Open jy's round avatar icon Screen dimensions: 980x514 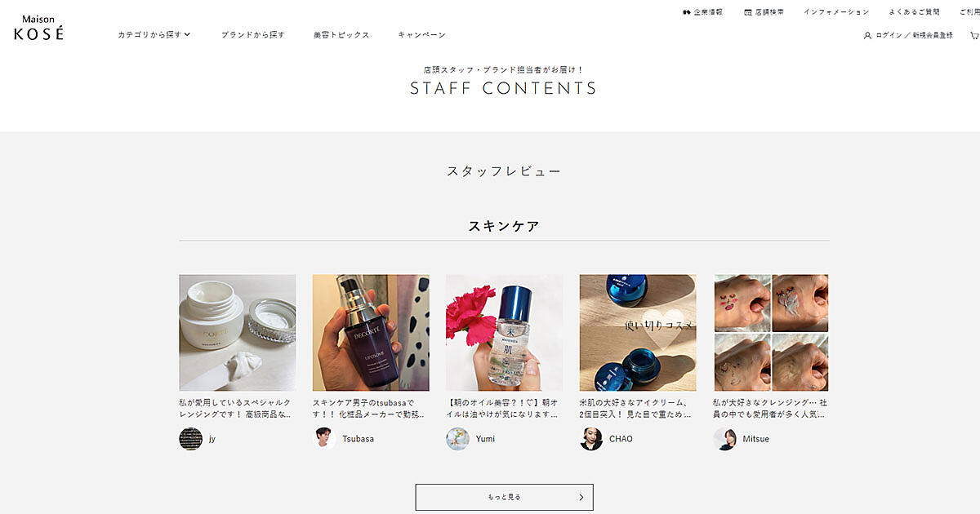tap(190, 439)
